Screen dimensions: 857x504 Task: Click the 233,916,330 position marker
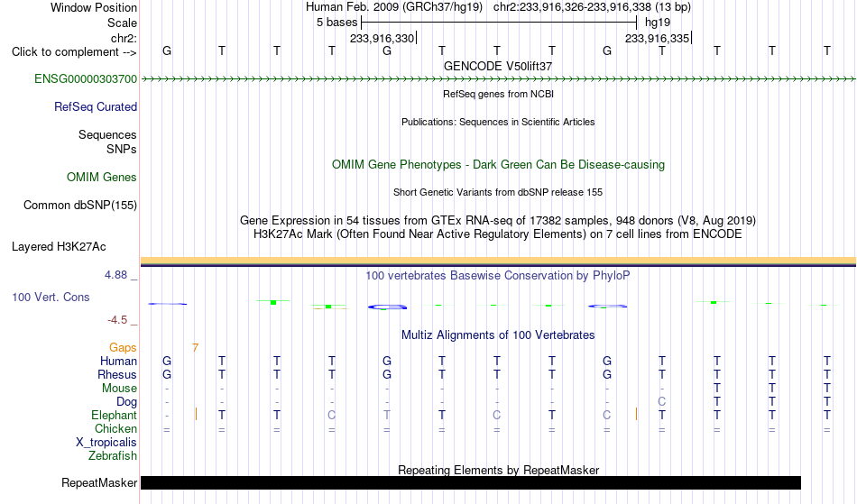(x=382, y=38)
